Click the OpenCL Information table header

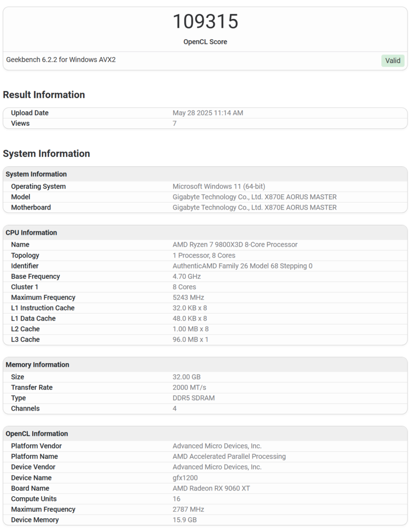37,433
